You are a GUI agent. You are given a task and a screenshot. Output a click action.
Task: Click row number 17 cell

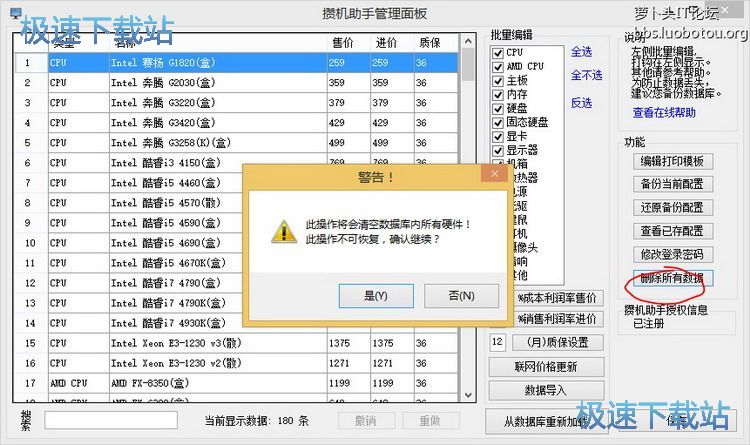point(31,384)
